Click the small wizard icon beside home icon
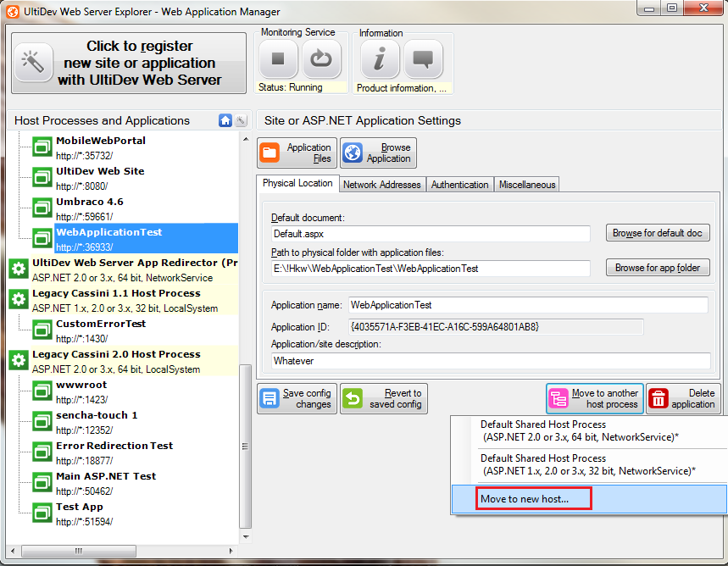This screenshot has width=728, height=566. (x=241, y=120)
